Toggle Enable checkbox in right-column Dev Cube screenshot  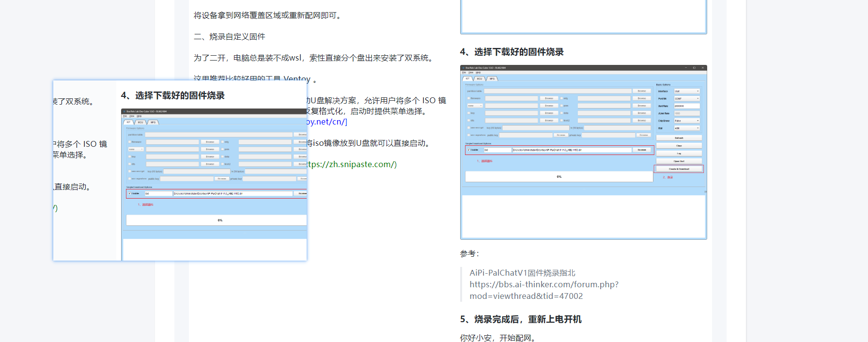468,150
